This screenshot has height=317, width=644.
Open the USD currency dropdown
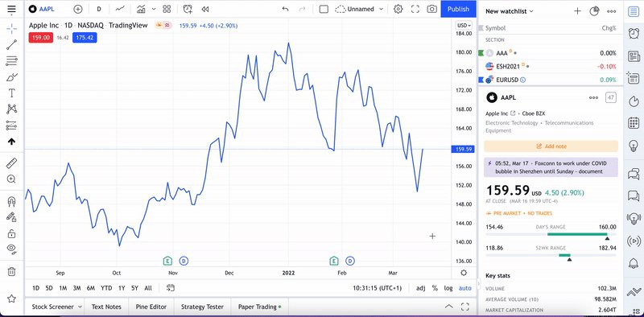(x=464, y=26)
